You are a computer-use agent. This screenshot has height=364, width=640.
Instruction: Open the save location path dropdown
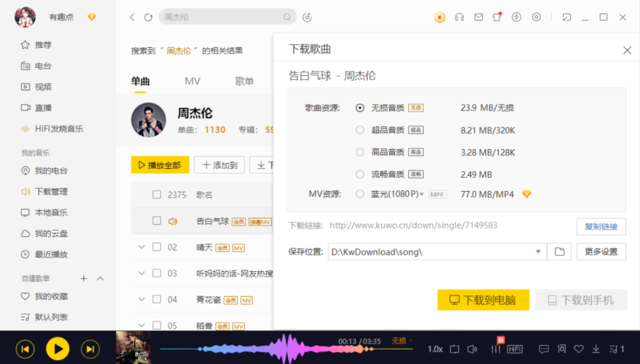pyautogui.click(x=538, y=252)
